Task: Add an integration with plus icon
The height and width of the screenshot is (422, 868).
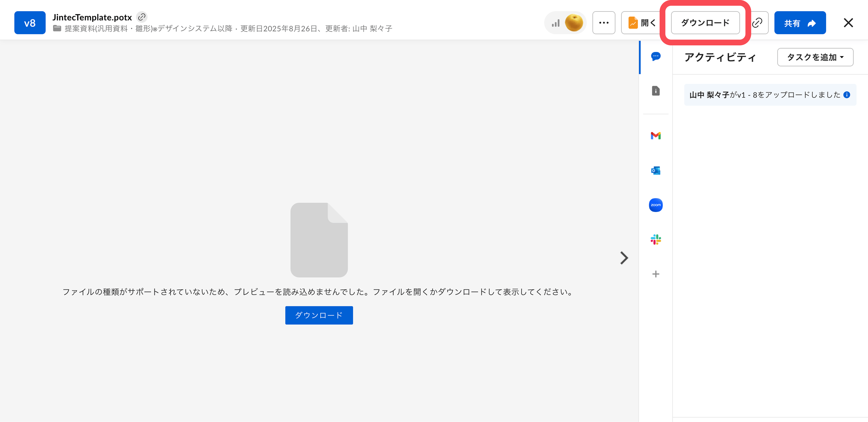Action: (x=655, y=274)
